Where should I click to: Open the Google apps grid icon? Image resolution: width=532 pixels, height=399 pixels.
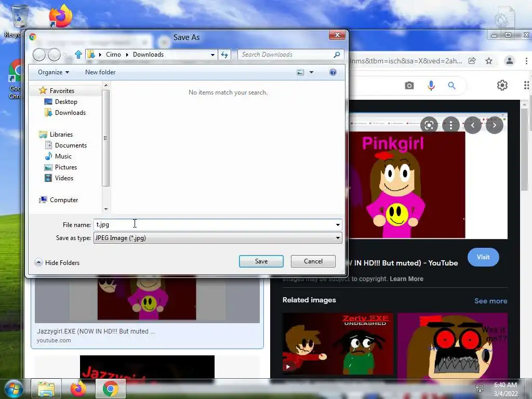click(526, 85)
